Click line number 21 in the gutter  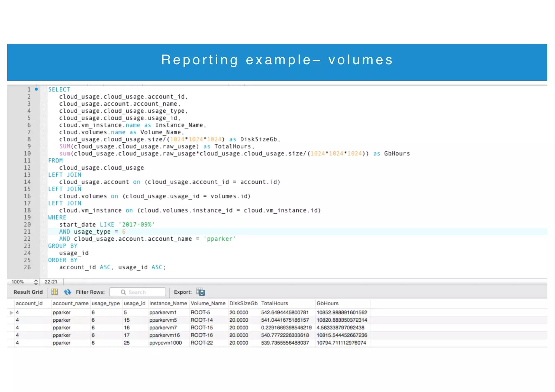[x=27, y=232]
